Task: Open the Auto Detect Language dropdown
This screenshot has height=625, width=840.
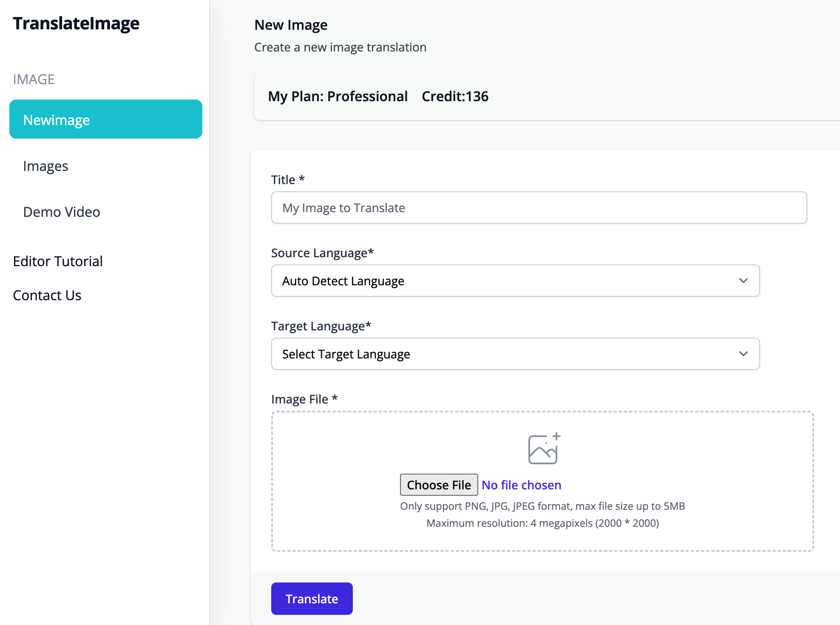Action: (x=515, y=281)
